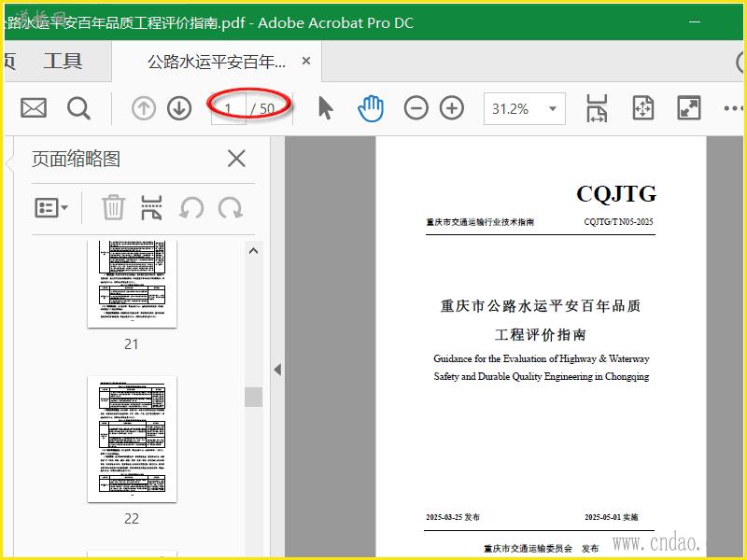The height and width of the screenshot is (560, 747).
Task: Go to previous page with up arrow
Action: coord(144,108)
